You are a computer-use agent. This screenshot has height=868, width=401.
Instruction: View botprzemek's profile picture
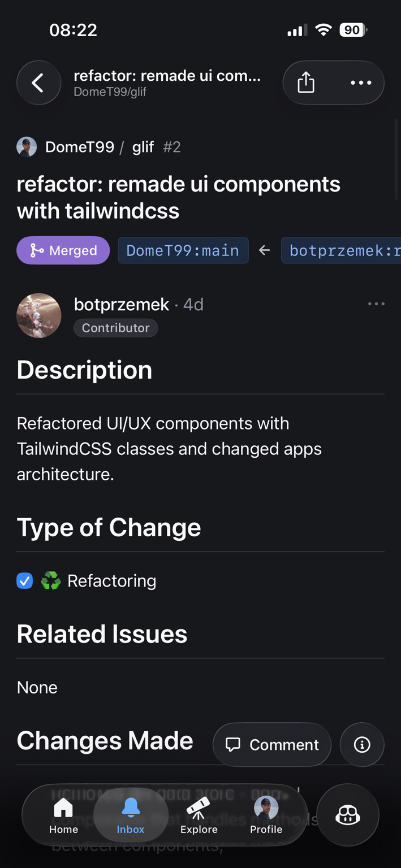click(x=38, y=315)
